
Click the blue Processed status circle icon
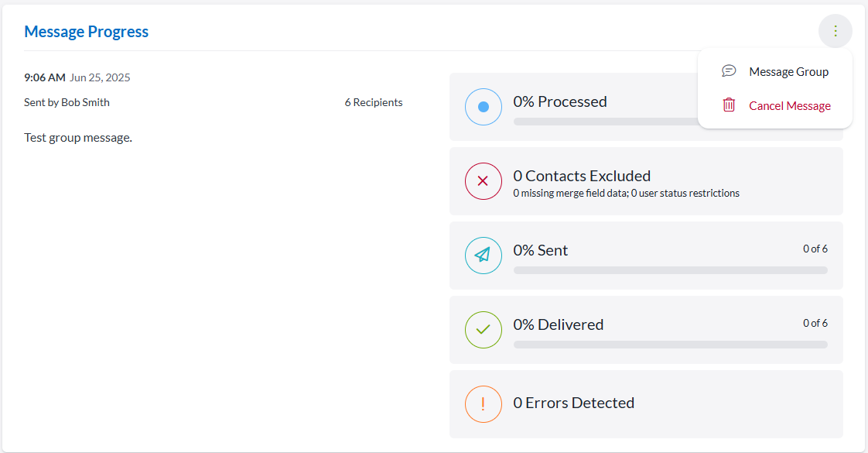click(x=484, y=107)
